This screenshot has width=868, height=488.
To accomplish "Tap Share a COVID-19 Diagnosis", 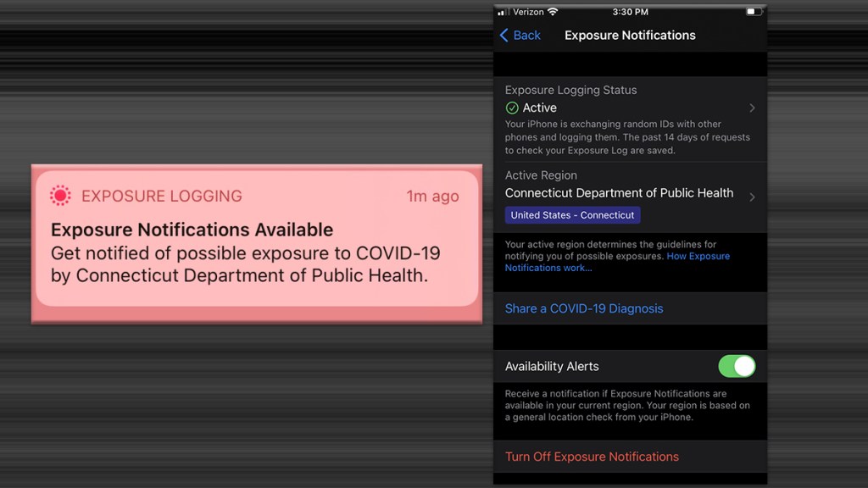I will tap(583, 308).
